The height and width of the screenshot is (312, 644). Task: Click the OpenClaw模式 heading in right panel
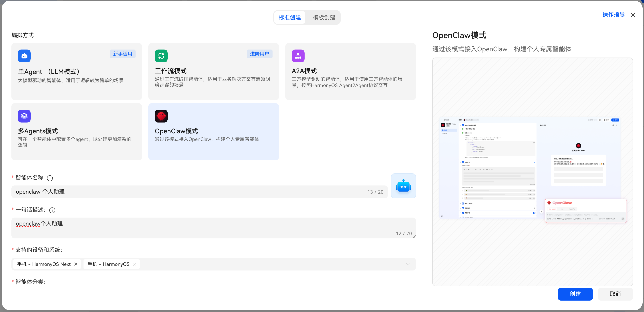coord(459,35)
